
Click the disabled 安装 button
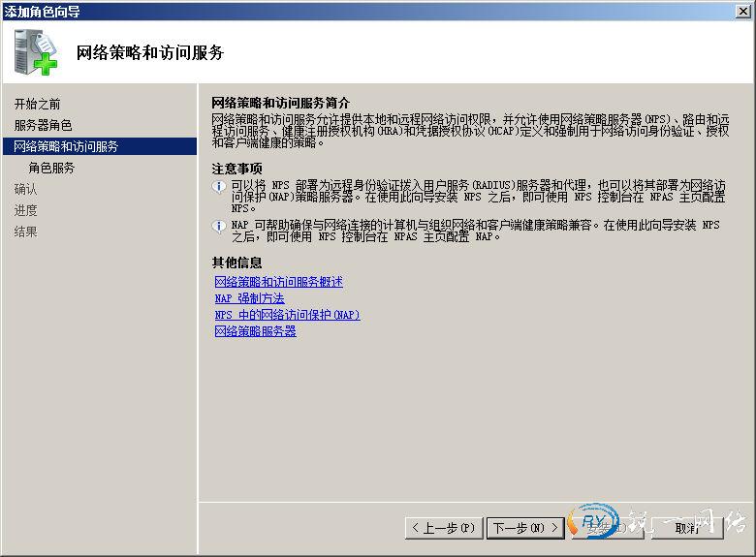608,528
